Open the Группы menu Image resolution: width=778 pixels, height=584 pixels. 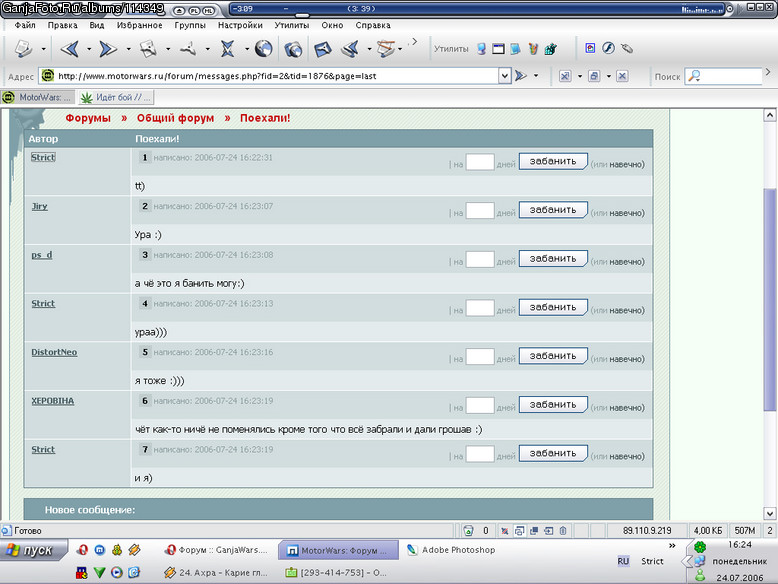tap(190, 25)
